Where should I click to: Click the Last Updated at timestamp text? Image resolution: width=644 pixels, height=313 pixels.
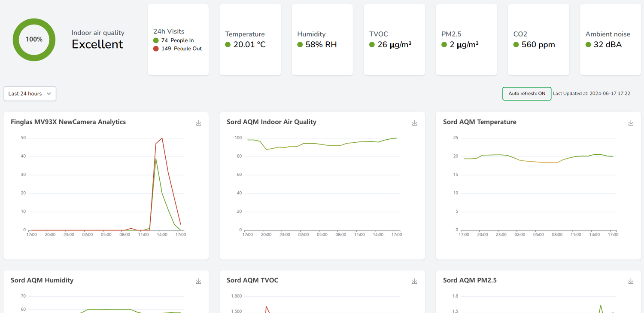click(x=592, y=93)
